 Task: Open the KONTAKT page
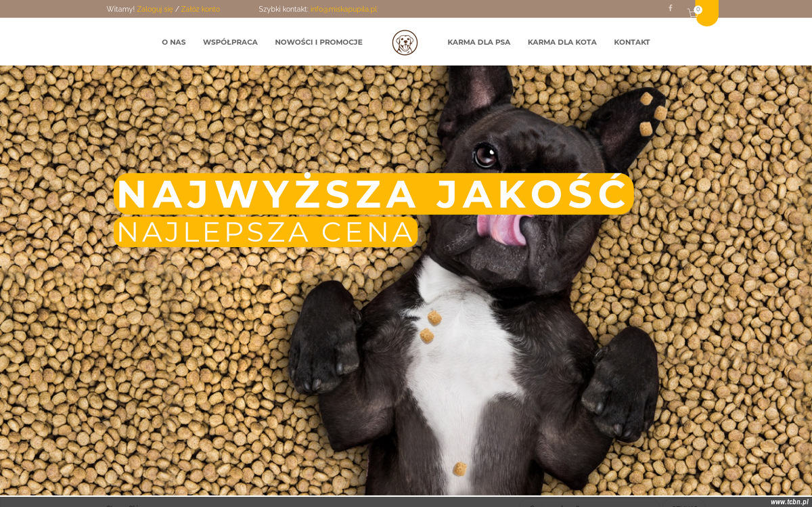[x=632, y=42]
